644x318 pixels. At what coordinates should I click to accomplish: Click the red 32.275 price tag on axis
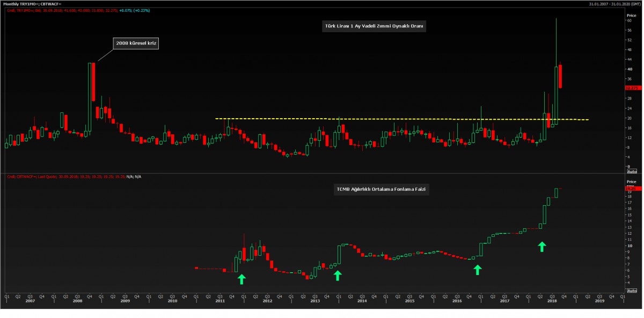[631, 88]
